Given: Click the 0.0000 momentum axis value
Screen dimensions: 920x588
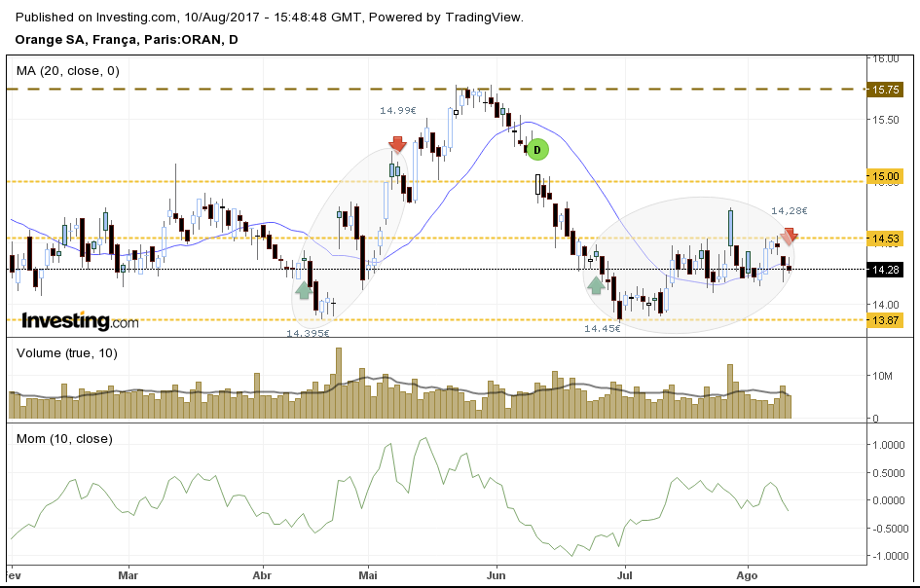Looking at the screenshot, I should point(888,500).
